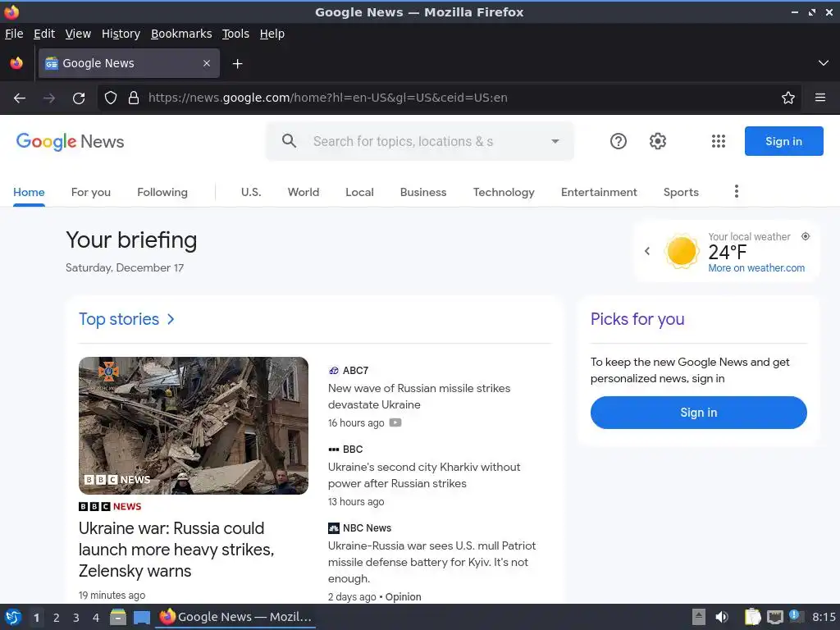Click Google News taskbar window button
Viewport: 840px width, 630px height.
click(x=235, y=617)
